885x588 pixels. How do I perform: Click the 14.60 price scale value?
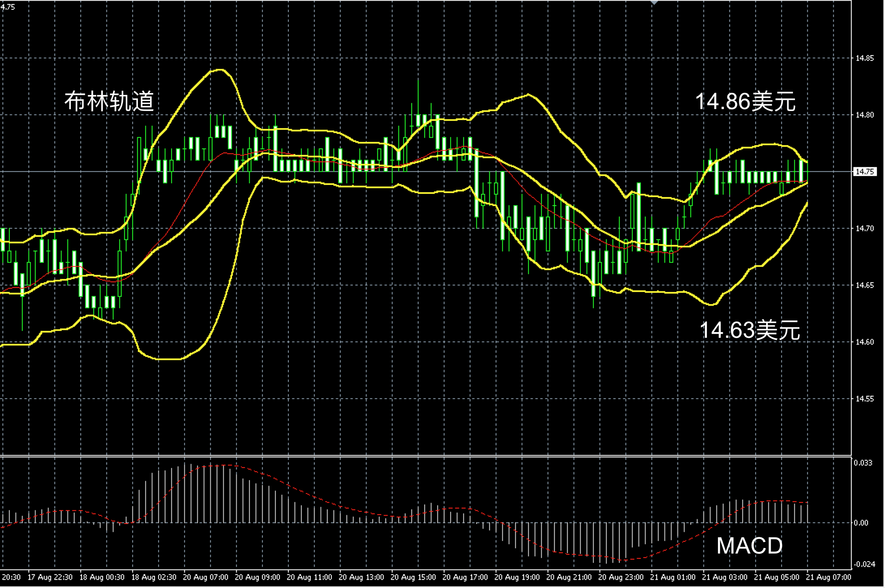click(865, 342)
